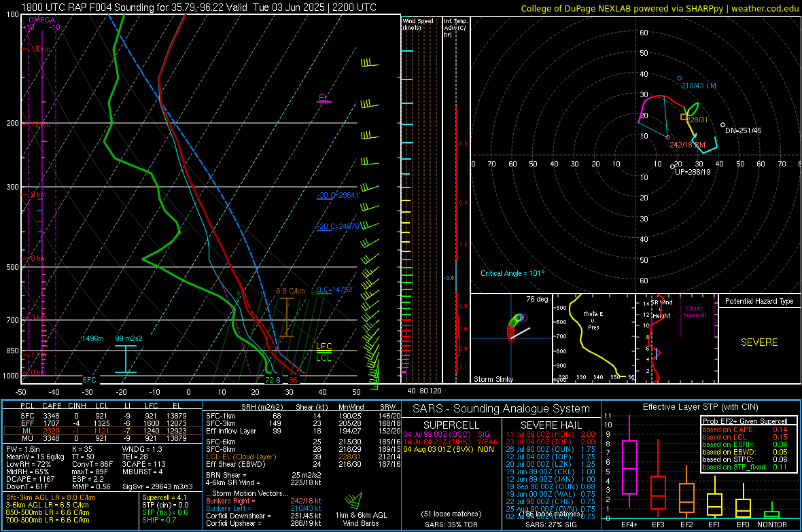Viewport: 802px width, 532px height.
Task: Click the '242/18 RM' right mover label
Action: (687, 145)
